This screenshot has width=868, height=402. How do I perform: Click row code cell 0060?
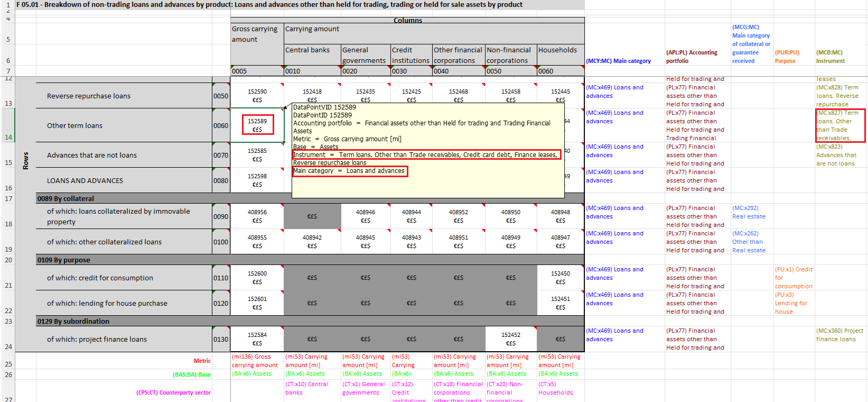coord(221,125)
